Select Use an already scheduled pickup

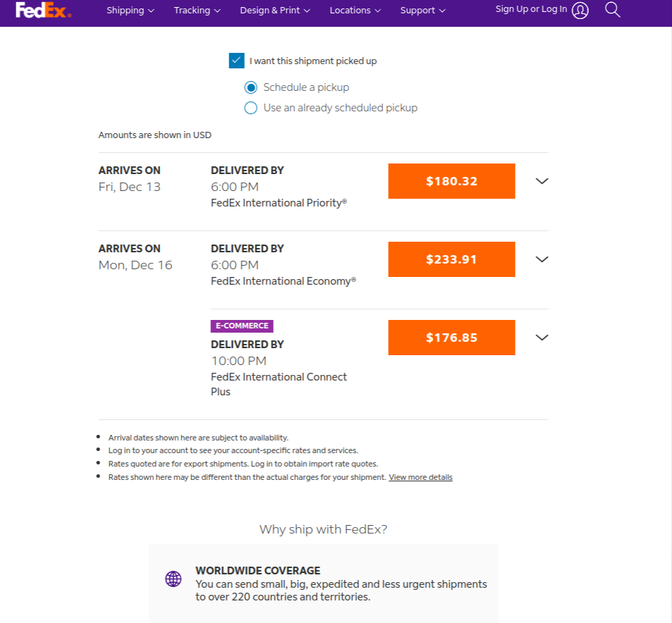[x=251, y=108]
